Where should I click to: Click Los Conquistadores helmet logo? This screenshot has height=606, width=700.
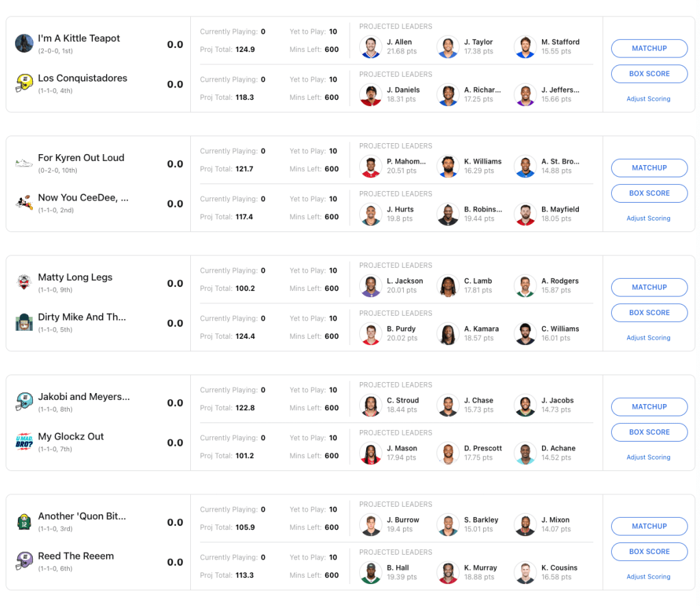[x=24, y=83]
